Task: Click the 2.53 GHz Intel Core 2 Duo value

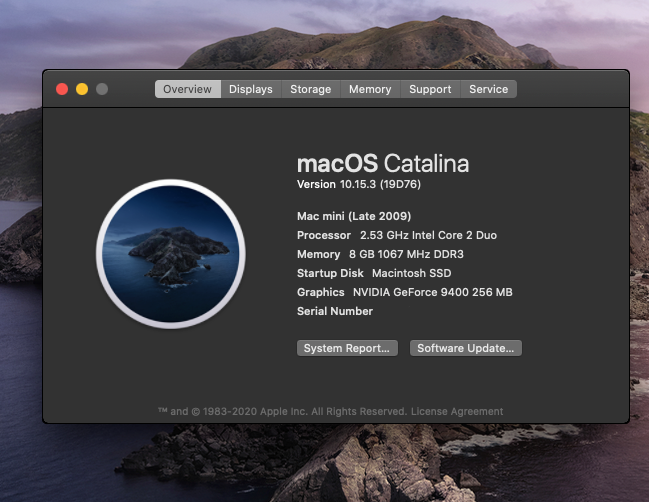Action: [428, 235]
